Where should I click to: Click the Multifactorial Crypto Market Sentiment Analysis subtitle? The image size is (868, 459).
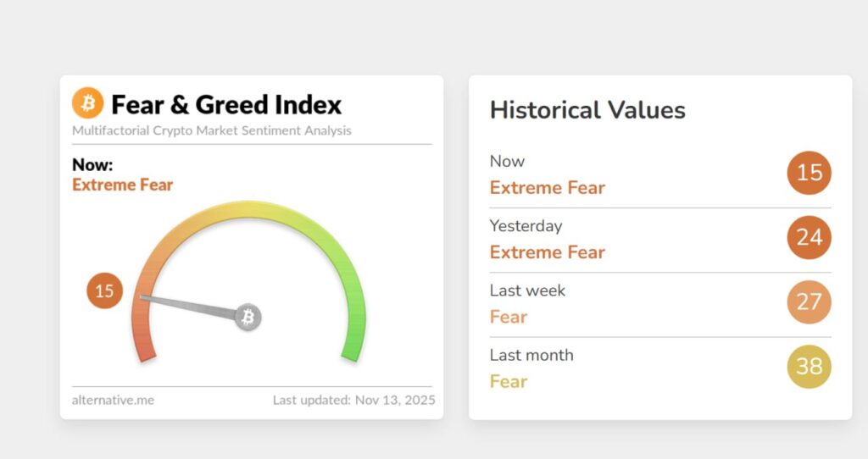click(212, 130)
